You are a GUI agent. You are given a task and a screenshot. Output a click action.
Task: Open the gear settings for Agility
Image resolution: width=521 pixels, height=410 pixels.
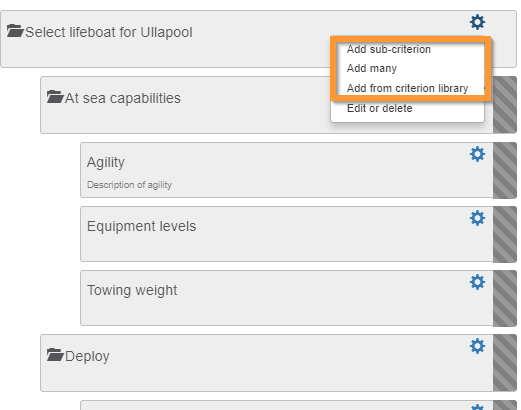pos(477,154)
